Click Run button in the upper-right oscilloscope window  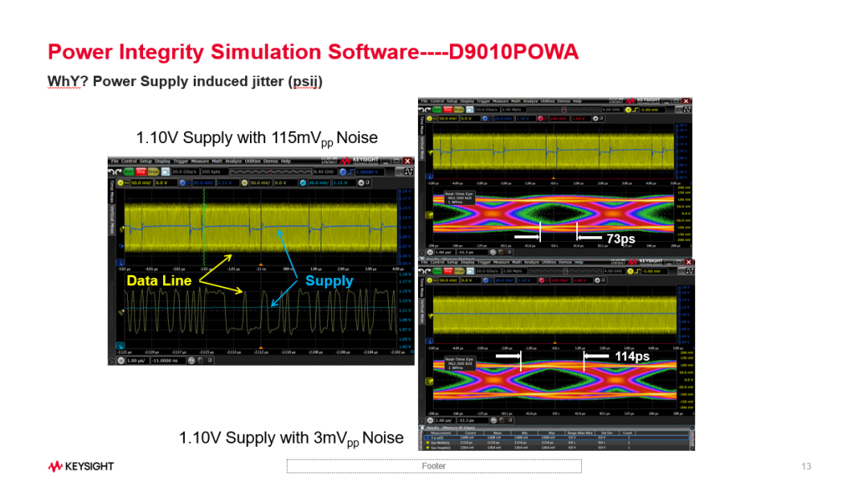tap(436, 109)
